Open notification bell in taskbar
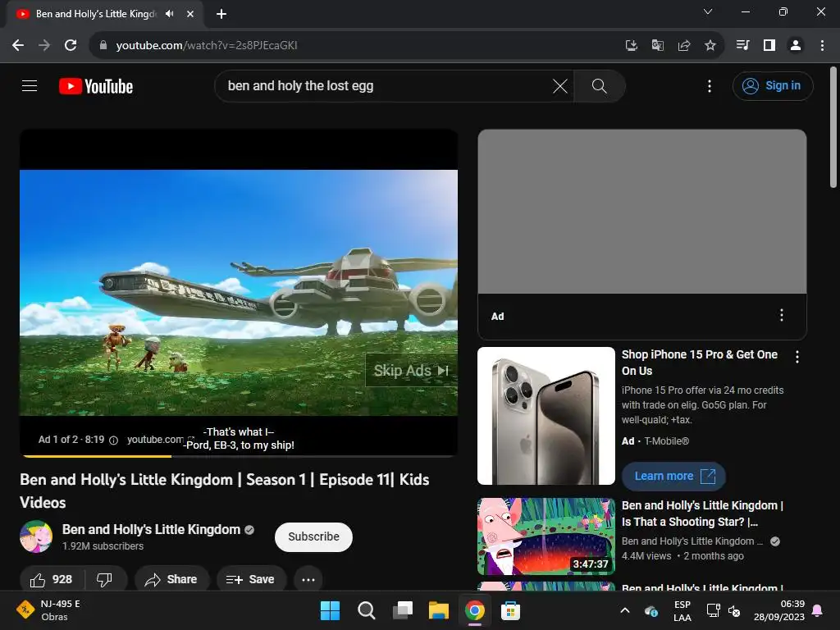 (x=818, y=610)
